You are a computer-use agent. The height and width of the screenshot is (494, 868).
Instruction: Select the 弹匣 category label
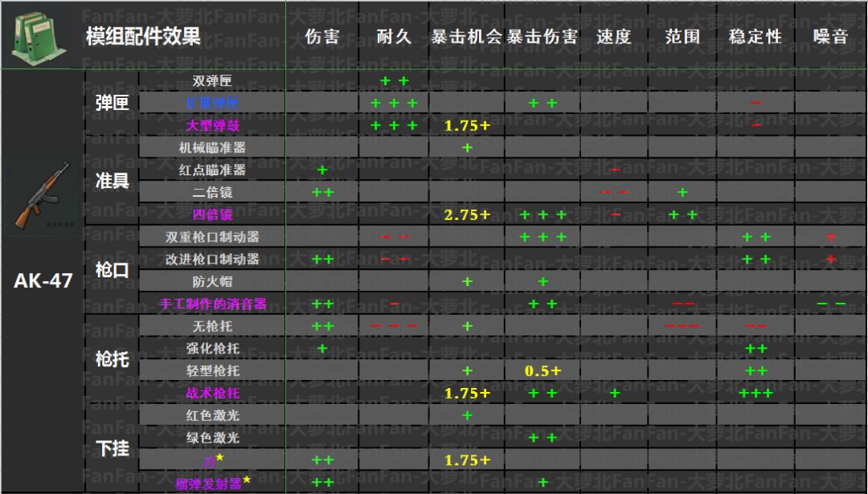pyautogui.click(x=112, y=103)
